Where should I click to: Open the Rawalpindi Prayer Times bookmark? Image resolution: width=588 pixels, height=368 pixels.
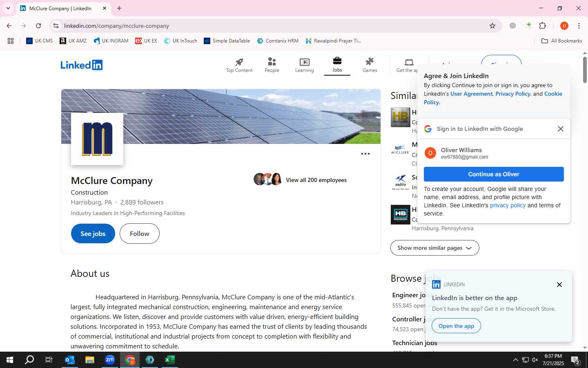pos(333,41)
